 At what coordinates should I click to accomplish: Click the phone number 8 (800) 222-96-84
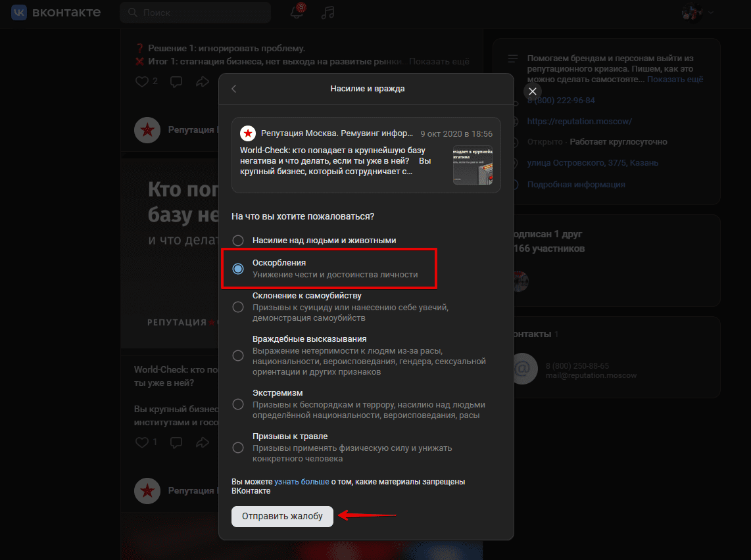point(561,101)
